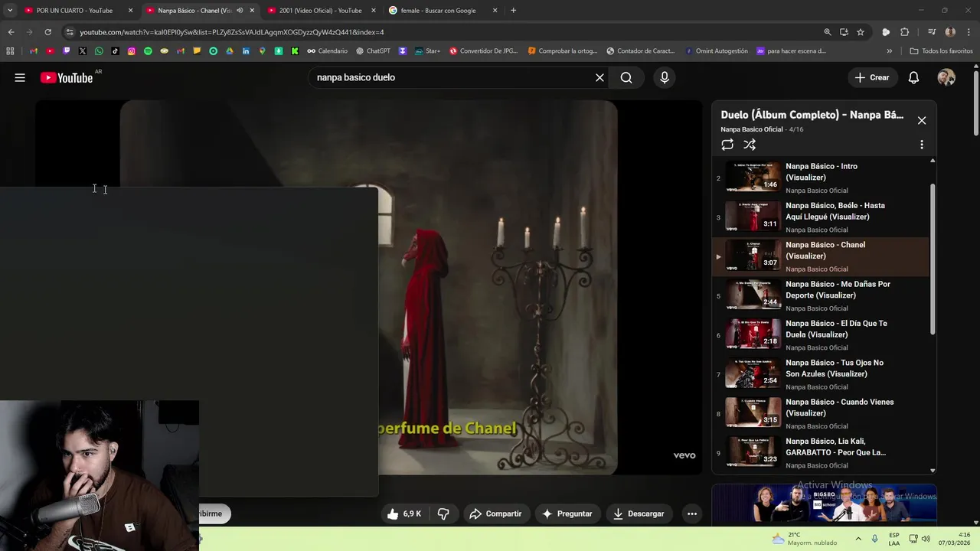Play Me Dañas Por Deporte thumbnail
The width and height of the screenshot is (980, 551).
pos(753,295)
